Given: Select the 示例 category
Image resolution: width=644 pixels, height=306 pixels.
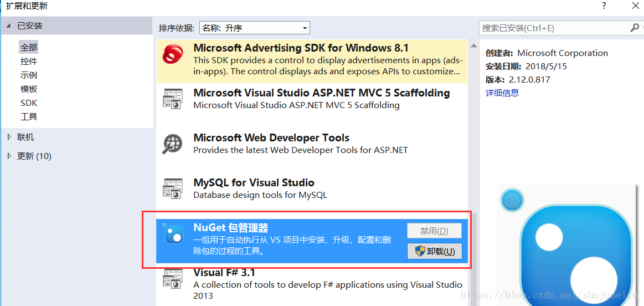Looking at the screenshot, I should click(x=29, y=76).
